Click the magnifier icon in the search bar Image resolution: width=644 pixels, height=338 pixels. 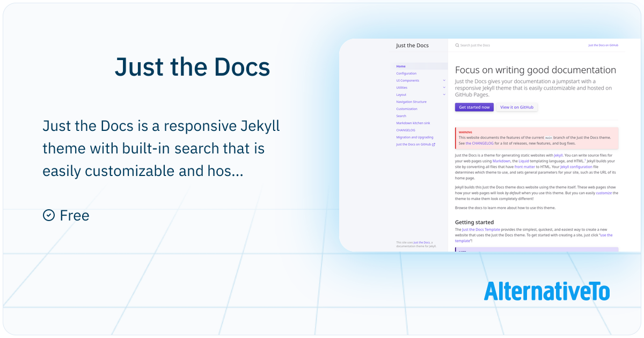(457, 46)
